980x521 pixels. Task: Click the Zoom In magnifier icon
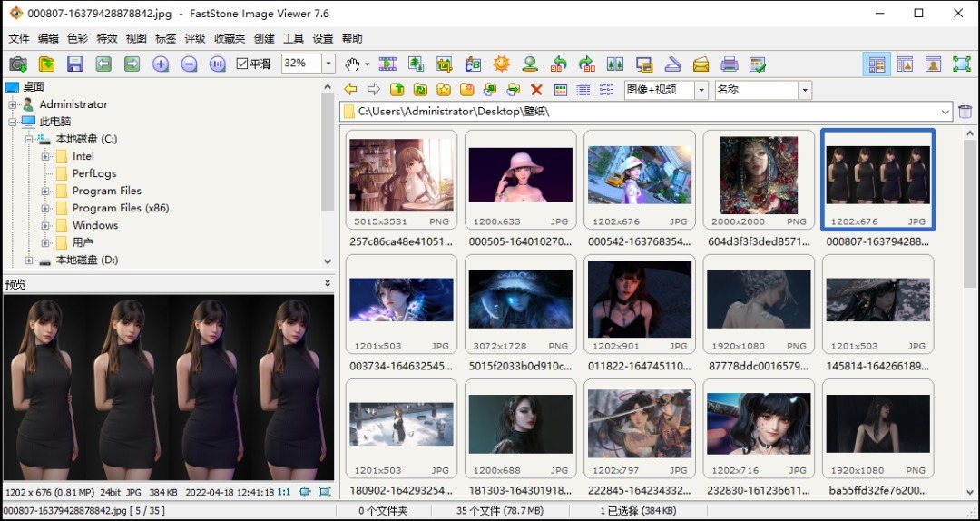click(x=161, y=64)
